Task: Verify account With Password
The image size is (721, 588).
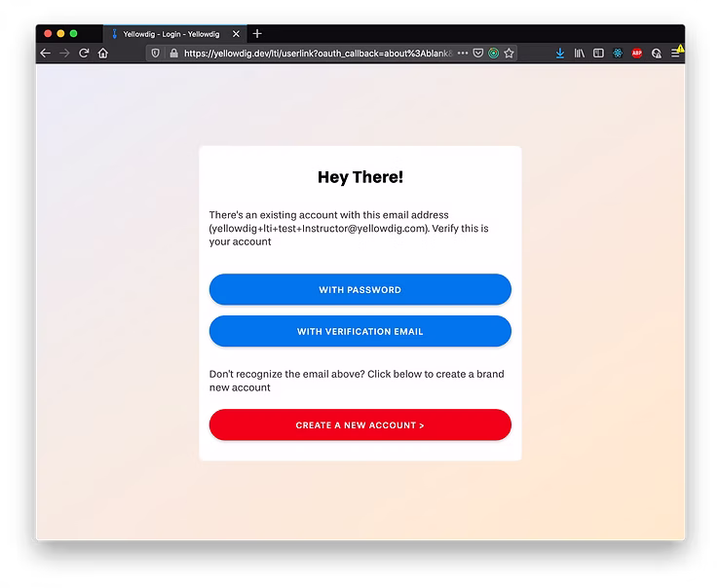Action: 360,290
